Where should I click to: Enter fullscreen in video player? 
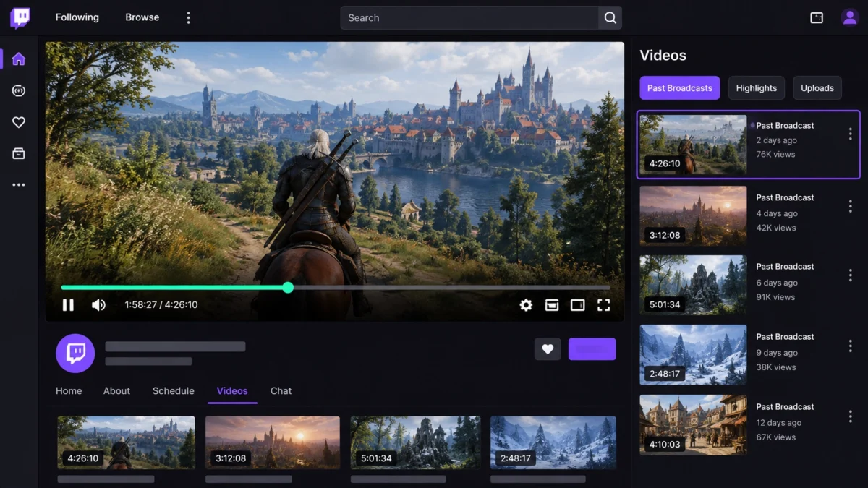tap(603, 305)
